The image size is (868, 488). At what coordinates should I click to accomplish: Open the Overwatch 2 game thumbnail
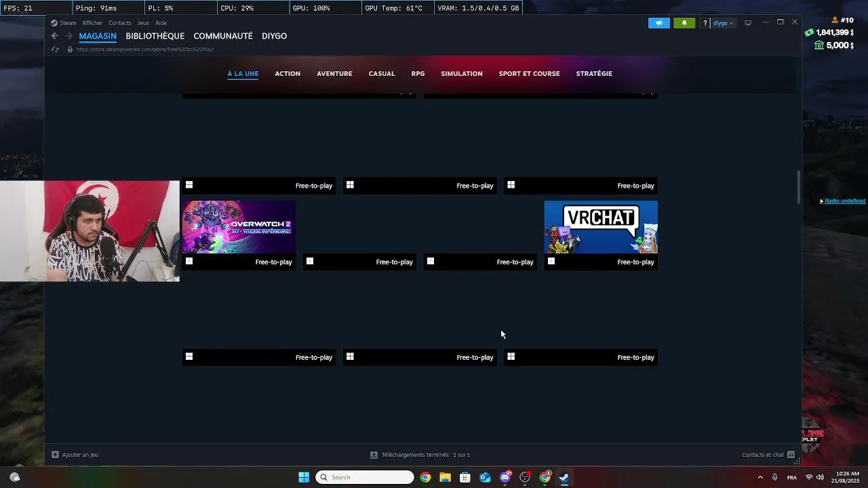click(x=239, y=227)
